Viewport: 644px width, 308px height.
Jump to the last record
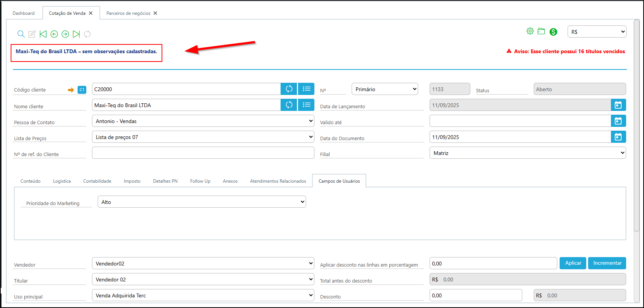point(76,34)
